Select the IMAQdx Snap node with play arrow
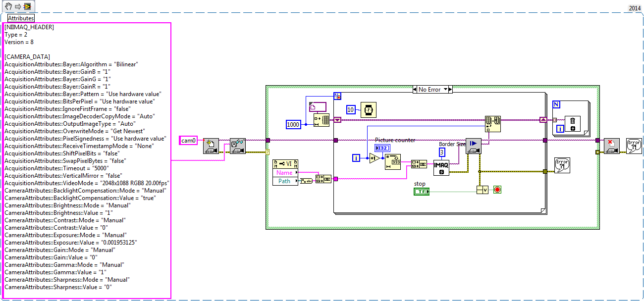This screenshot has height=301, width=644. pos(473,146)
